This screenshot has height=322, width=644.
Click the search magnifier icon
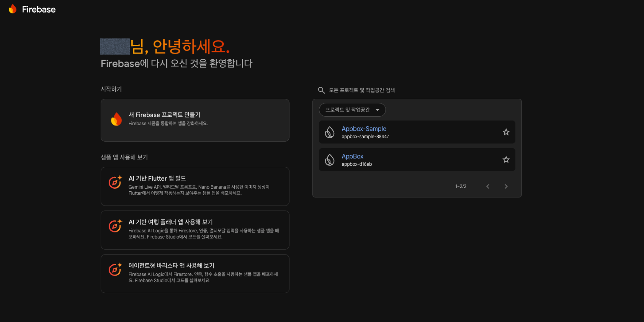coord(321,90)
